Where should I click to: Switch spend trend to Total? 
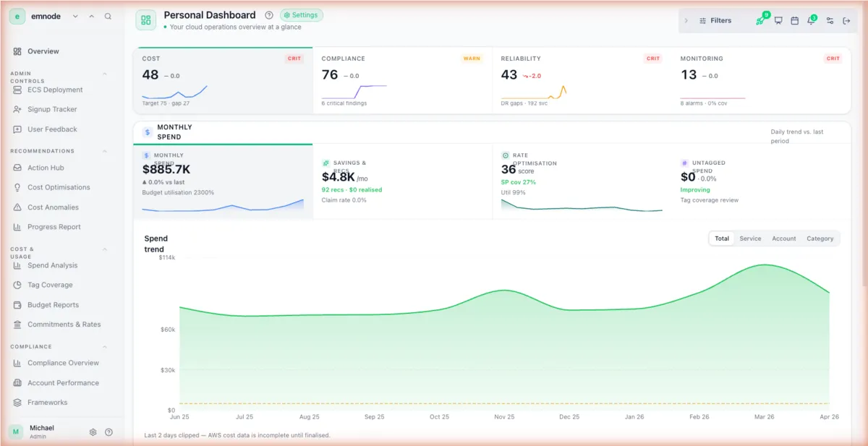coord(722,239)
